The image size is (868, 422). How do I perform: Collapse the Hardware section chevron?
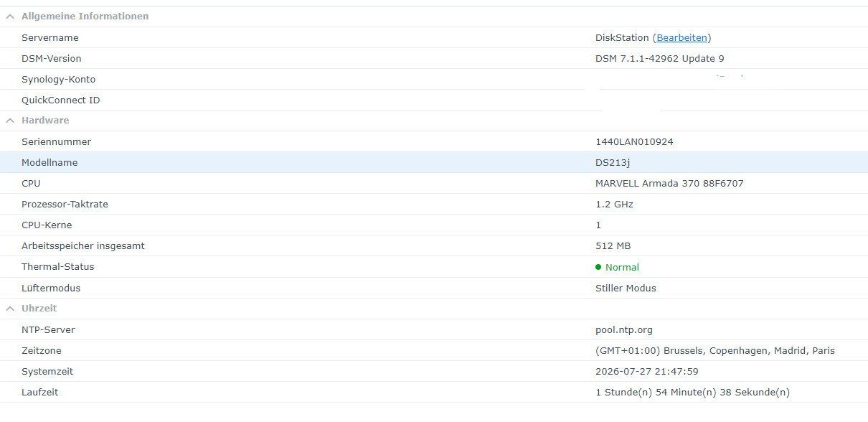(10, 121)
